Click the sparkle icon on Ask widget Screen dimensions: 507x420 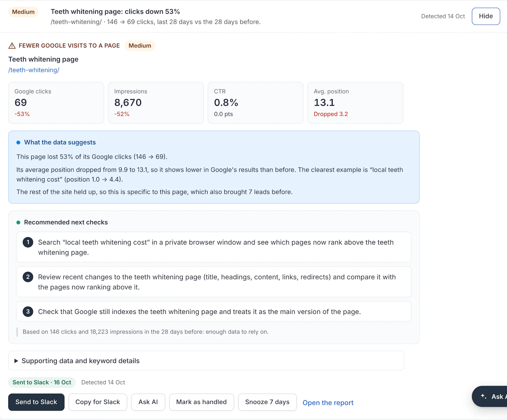point(484,396)
